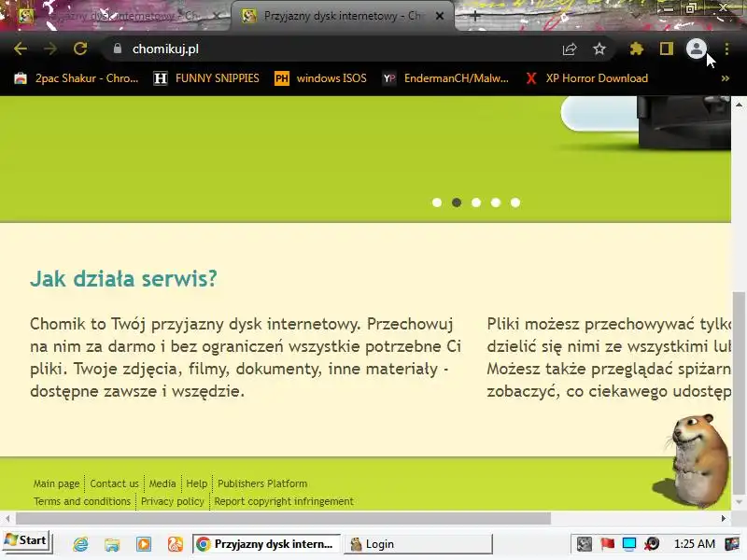Click the forward navigation arrow
The height and width of the screenshot is (560, 747).
click(x=50, y=49)
